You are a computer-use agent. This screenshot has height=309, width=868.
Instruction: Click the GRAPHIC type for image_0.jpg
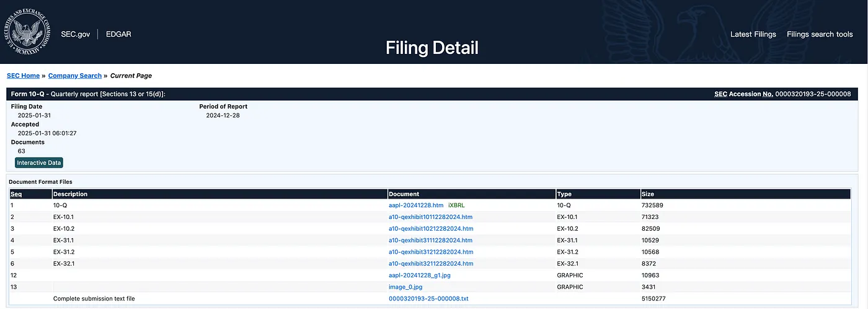570,287
